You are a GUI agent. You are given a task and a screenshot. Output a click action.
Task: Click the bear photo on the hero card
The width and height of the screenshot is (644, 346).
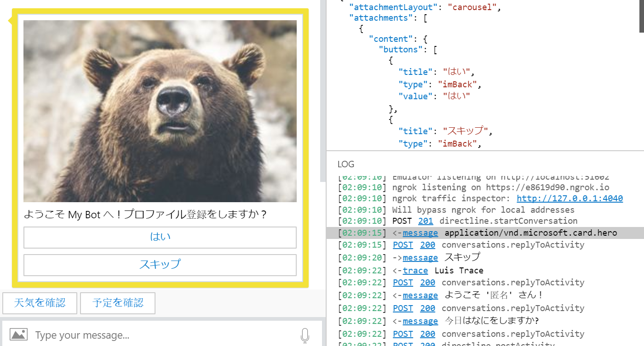(x=159, y=111)
